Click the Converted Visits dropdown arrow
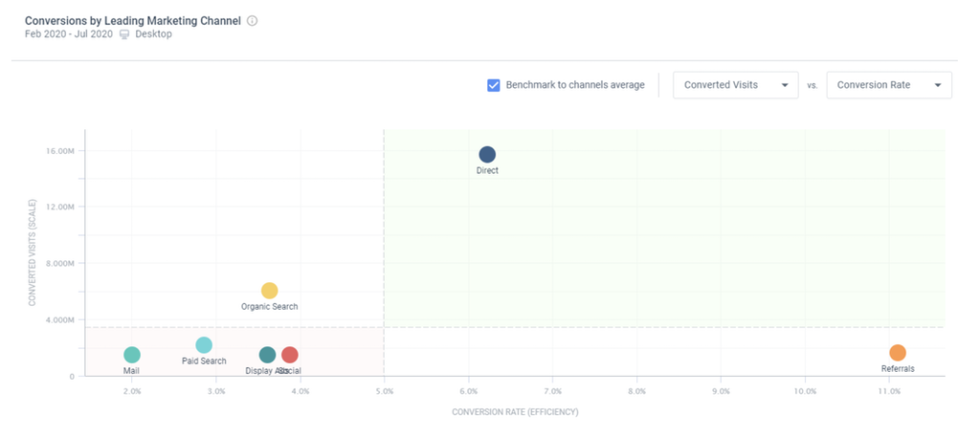 [785, 85]
